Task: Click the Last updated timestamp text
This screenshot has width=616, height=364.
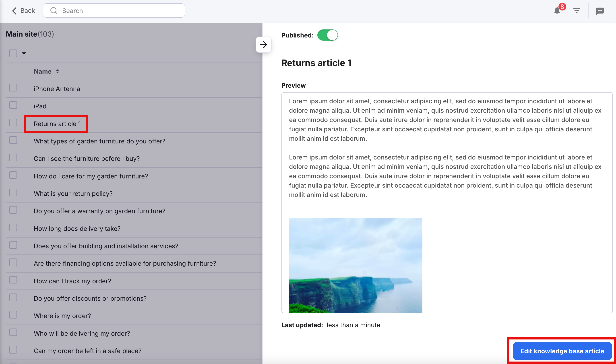Action: (x=353, y=325)
